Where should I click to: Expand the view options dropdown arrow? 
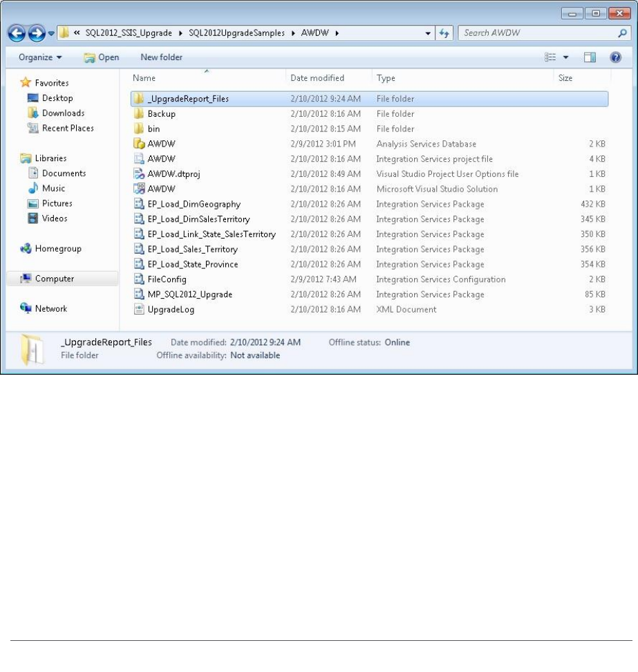(x=565, y=57)
